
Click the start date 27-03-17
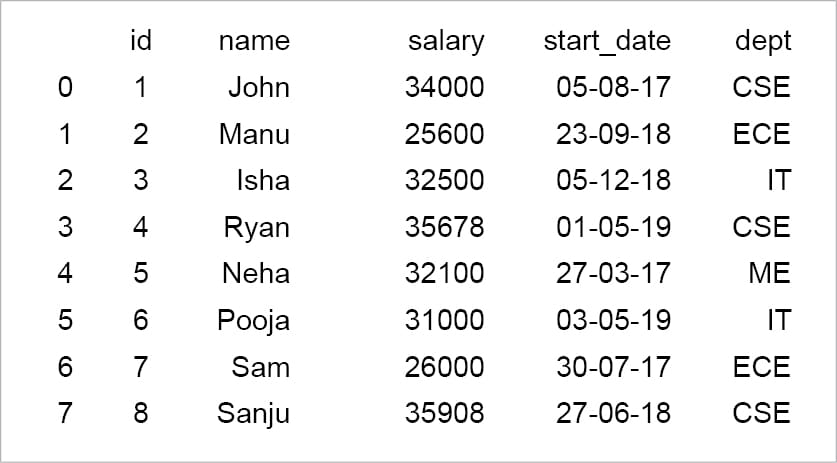(x=613, y=273)
